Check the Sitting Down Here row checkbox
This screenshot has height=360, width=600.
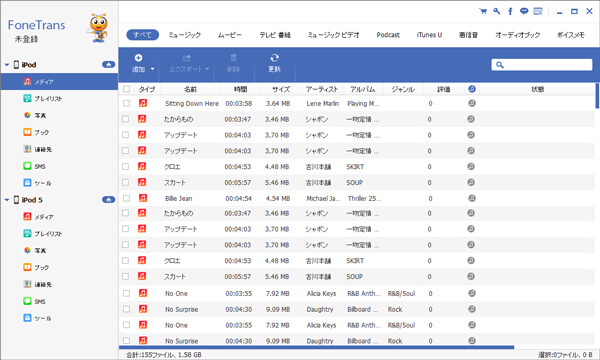click(x=126, y=103)
